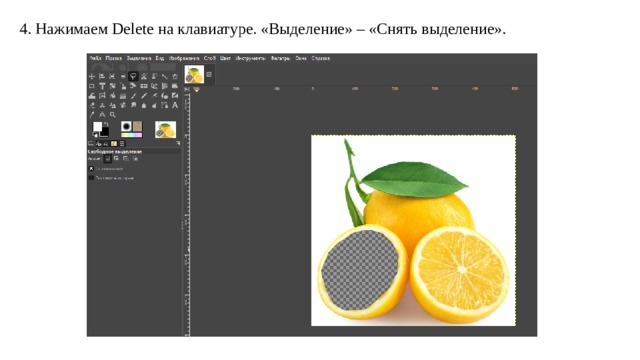Screen dimensions: 640x360
Task: Open the Правка menu
Action: click(x=114, y=58)
